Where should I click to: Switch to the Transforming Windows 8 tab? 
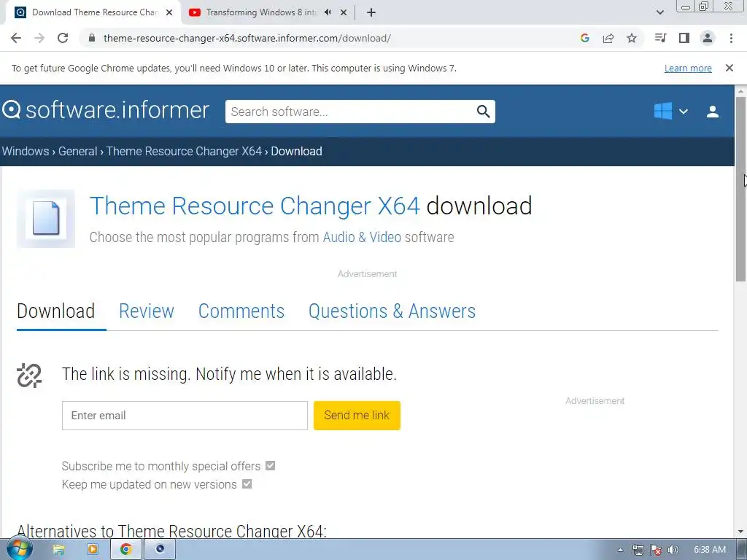click(261, 12)
